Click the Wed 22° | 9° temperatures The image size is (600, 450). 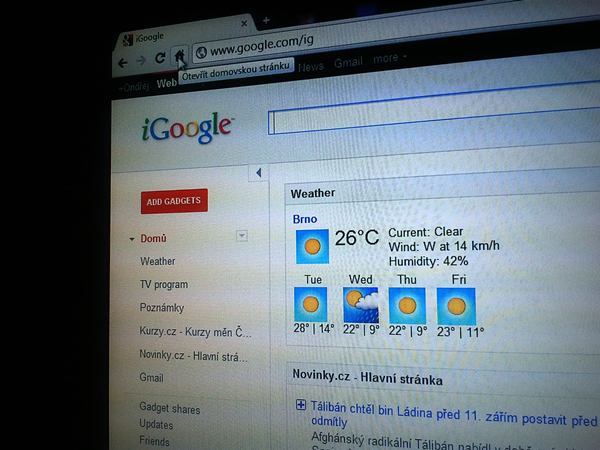[361, 329]
